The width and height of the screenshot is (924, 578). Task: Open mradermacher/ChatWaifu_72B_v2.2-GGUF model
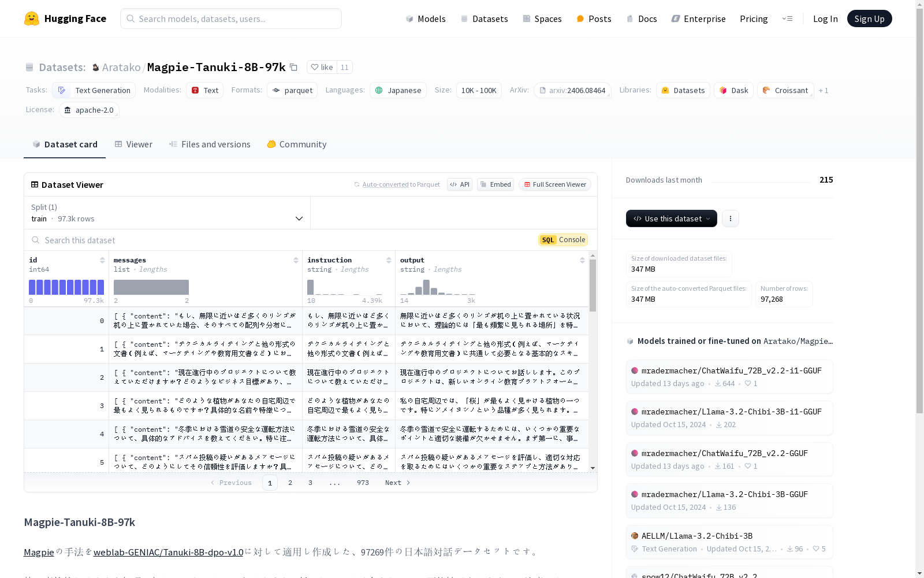pos(729,460)
